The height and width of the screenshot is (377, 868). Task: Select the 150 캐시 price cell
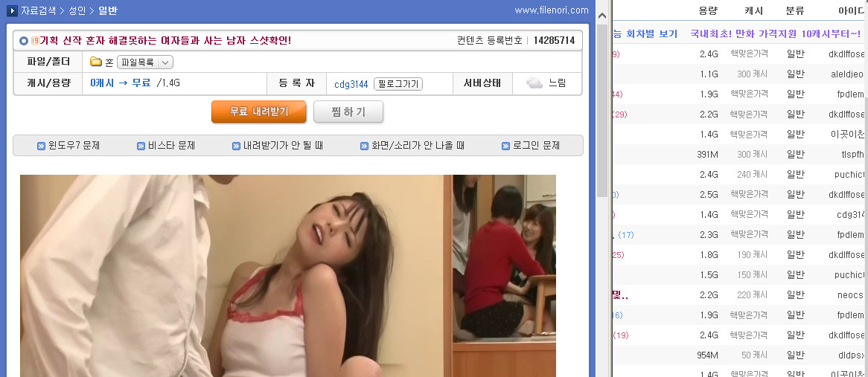(753, 274)
